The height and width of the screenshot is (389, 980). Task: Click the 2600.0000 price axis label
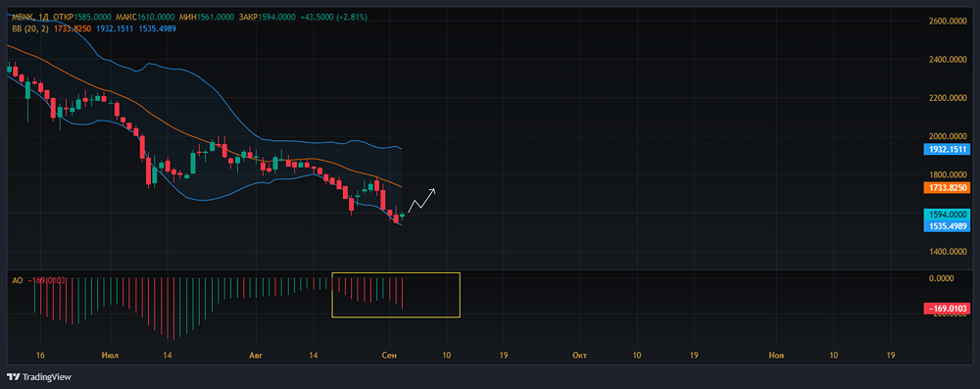click(x=948, y=21)
